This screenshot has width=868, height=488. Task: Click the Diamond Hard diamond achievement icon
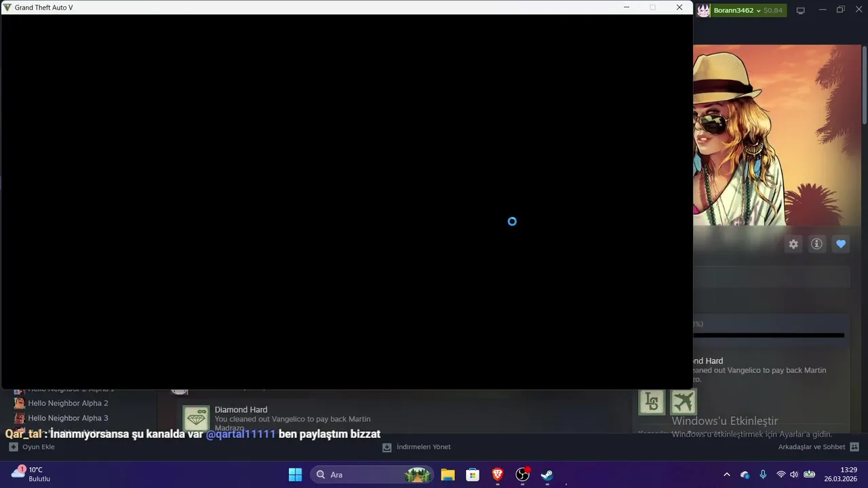[196, 418]
